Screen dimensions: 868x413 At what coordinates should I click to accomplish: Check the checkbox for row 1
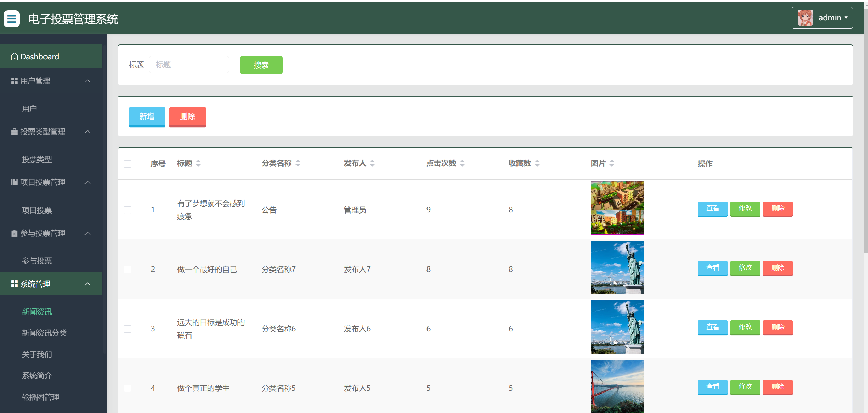(x=128, y=209)
